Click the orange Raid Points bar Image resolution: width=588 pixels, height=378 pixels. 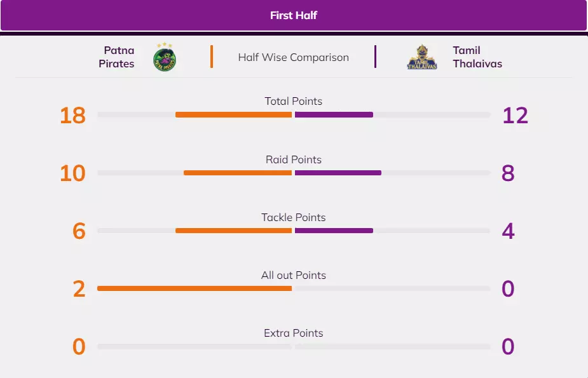pyautogui.click(x=238, y=173)
